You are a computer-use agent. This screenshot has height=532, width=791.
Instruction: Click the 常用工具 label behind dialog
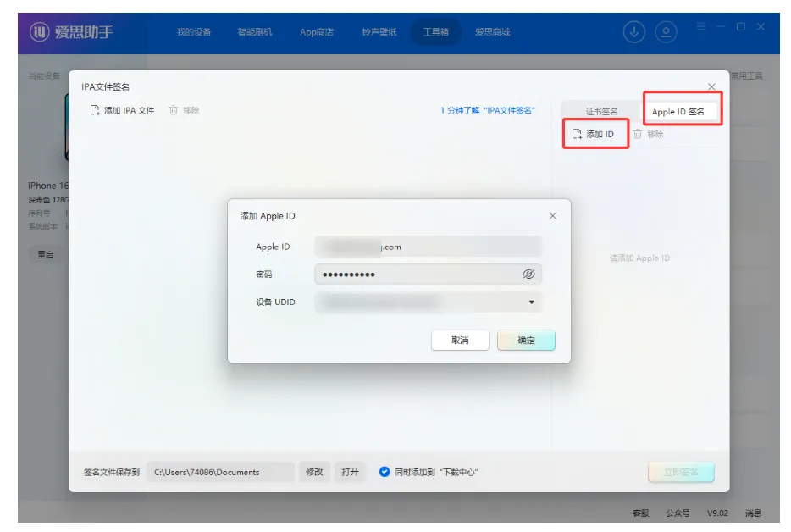tap(747, 75)
